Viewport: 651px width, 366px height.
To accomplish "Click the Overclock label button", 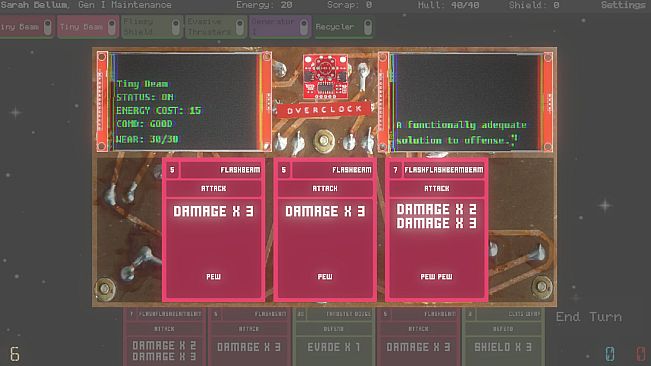I will coord(323,110).
